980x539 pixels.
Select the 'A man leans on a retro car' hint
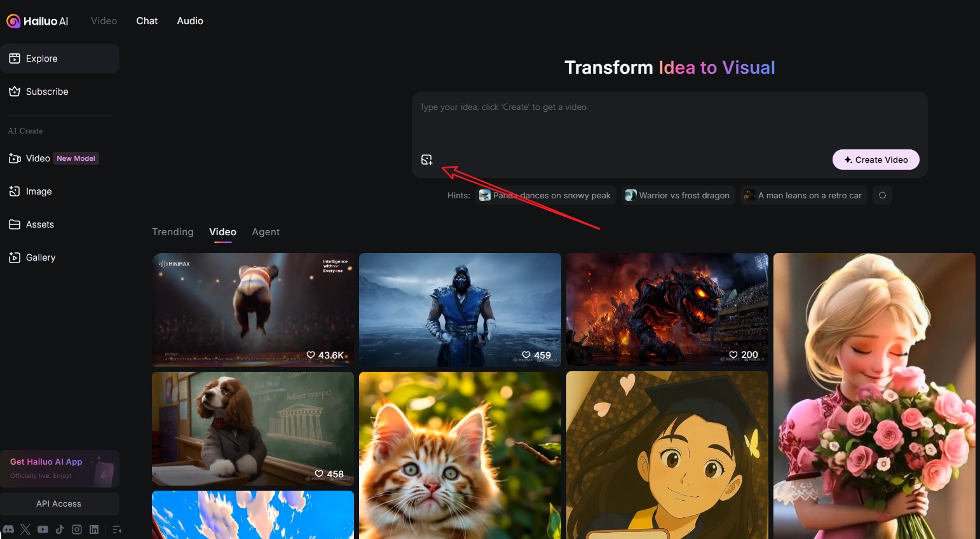[803, 195]
